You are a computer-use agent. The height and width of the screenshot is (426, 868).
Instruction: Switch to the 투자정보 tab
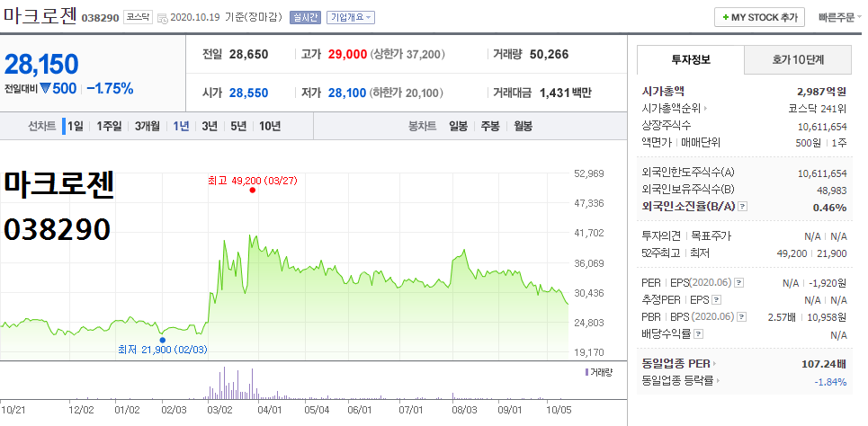click(x=690, y=59)
